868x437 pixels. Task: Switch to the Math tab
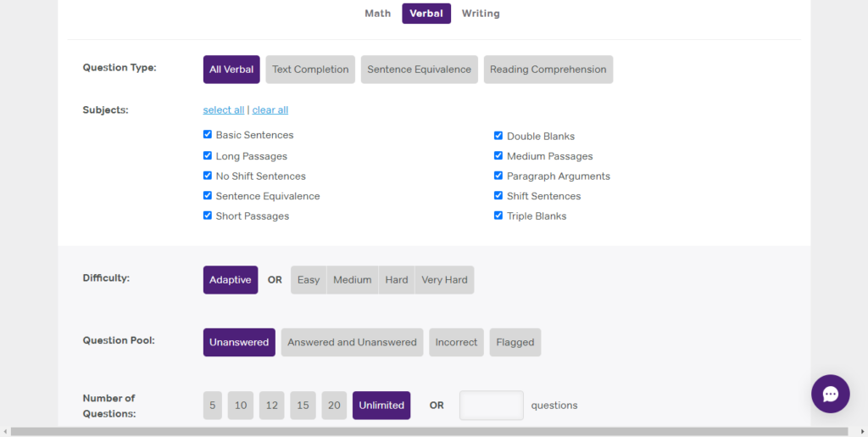click(x=377, y=14)
